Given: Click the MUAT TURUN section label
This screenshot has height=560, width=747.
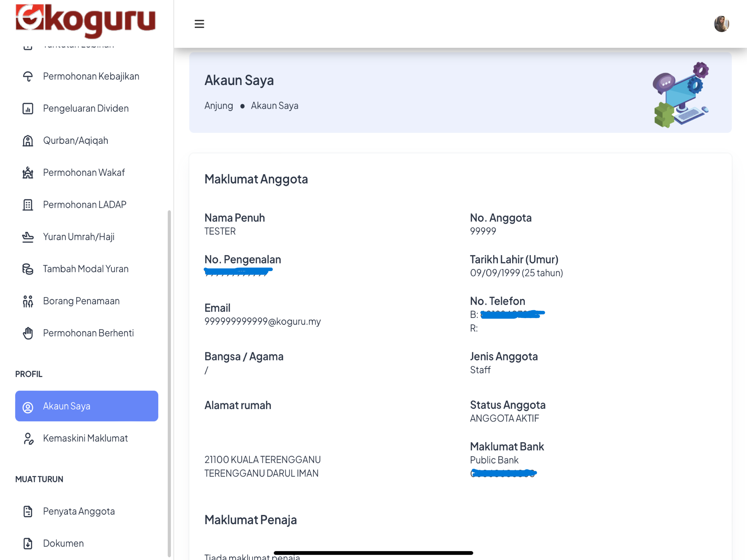Looking at the screenshot, I should 39,479.
